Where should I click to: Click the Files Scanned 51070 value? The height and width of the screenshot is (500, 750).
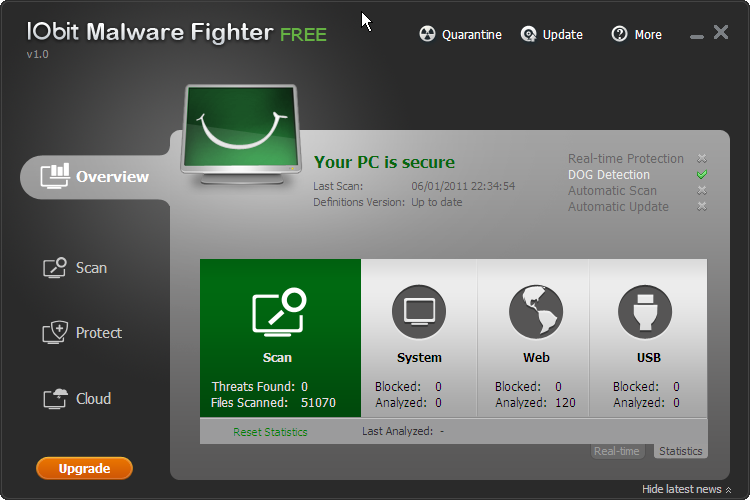[318, 402]
